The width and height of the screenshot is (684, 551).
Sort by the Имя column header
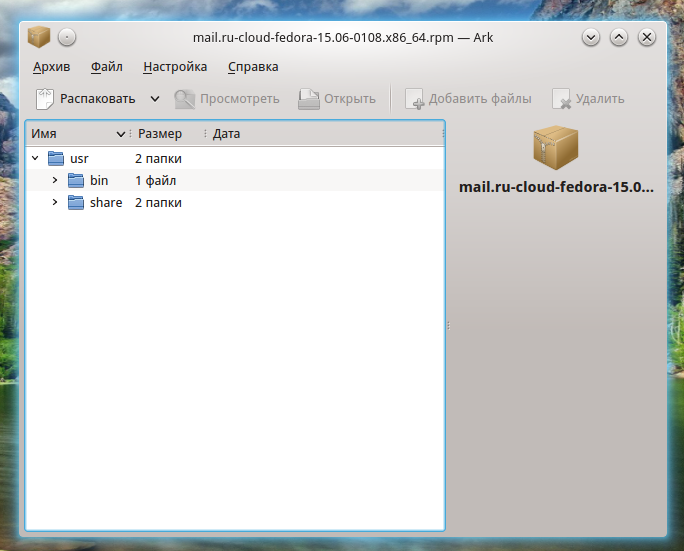coord(79,134)
